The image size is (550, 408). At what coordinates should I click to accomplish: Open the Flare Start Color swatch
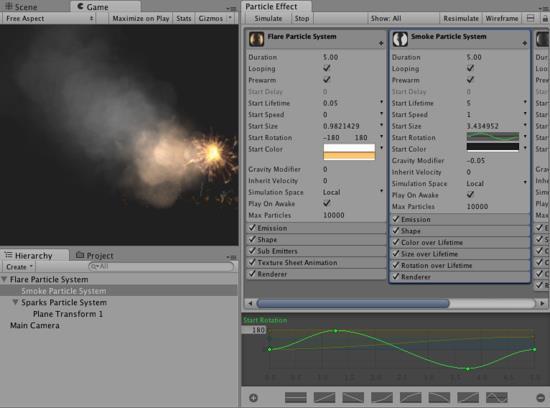(x=349, y=152)
